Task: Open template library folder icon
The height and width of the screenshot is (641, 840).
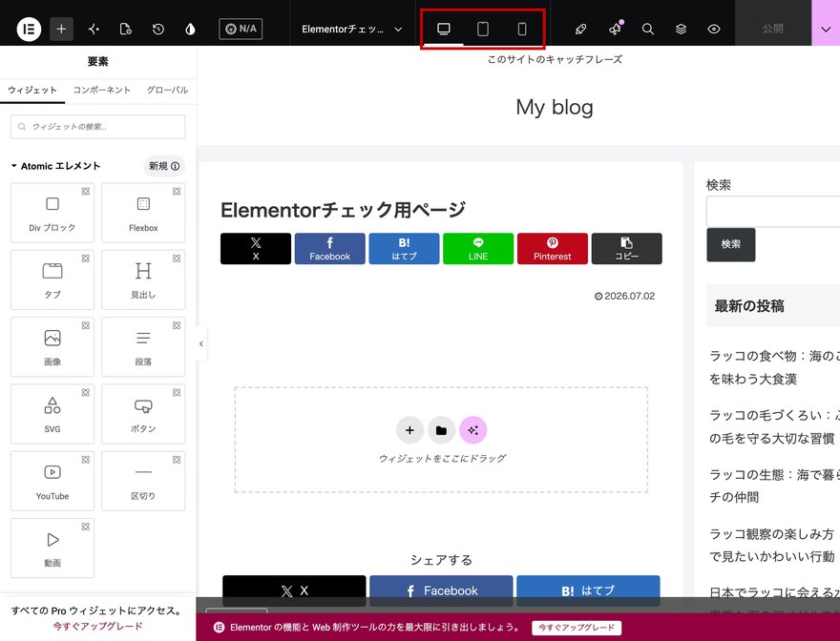Action: tap(441, 430)
